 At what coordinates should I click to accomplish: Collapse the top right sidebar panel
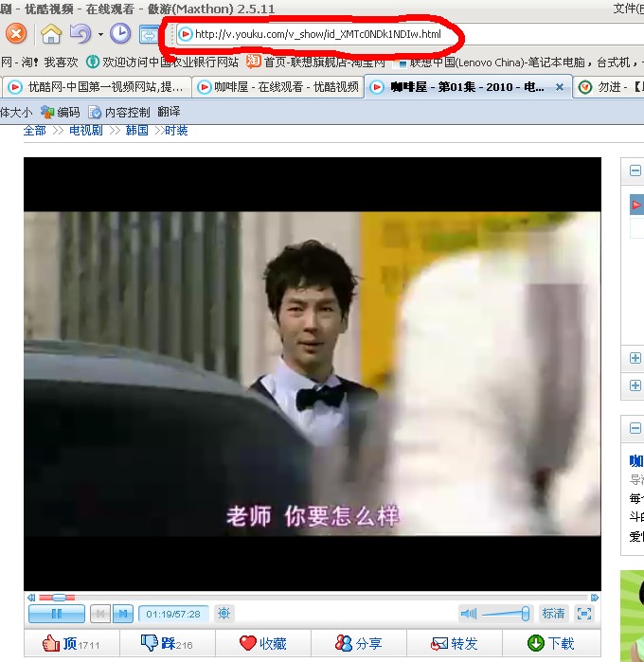point(635,170)
